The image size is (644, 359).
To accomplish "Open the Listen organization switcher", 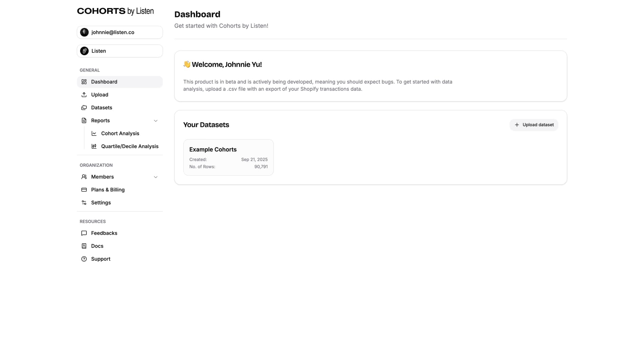I will [x=120, y=51].
